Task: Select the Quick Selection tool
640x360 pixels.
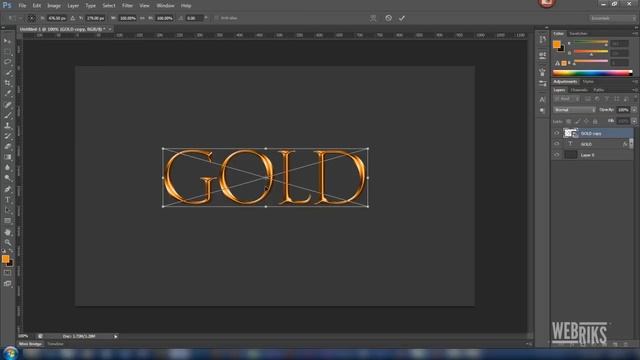Action: click(7, 73)
